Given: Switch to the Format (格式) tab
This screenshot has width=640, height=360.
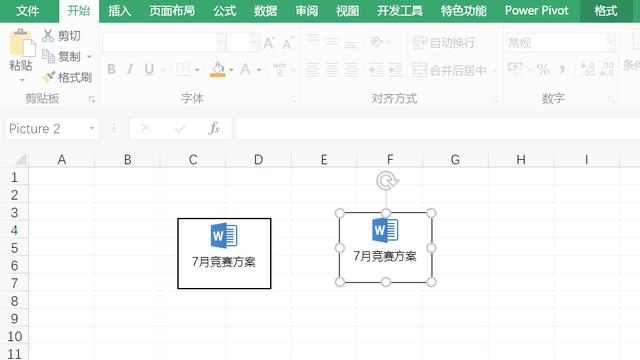Looking at the screenshot, I should coord(606,11).
